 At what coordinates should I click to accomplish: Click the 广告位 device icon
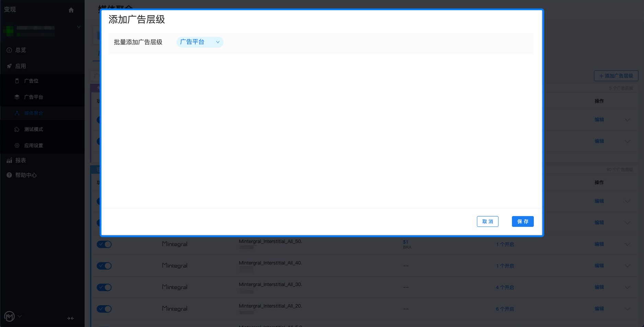pos(17,81)
